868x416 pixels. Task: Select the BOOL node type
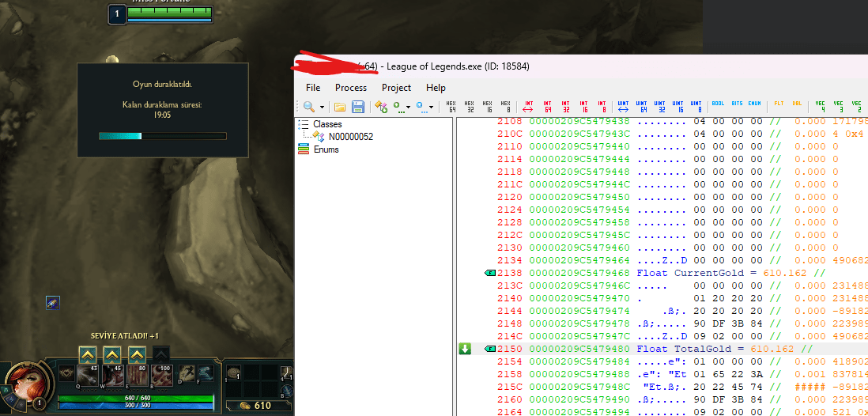click(x=718, y=104)
